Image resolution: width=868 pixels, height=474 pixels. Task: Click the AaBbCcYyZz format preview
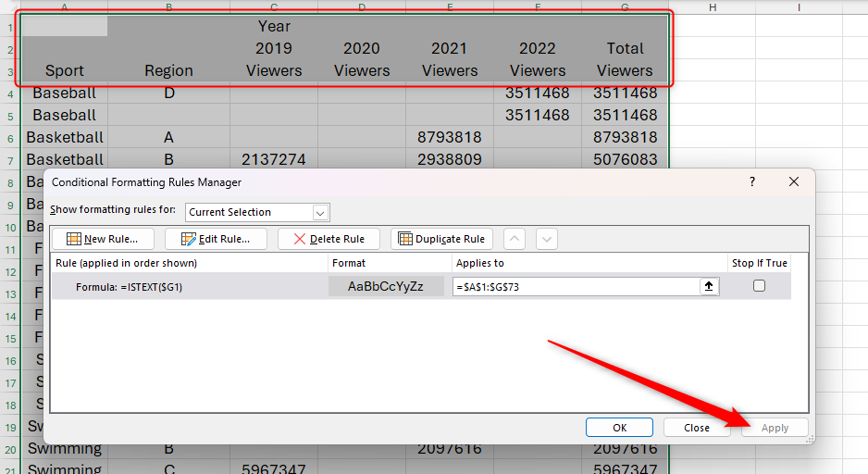point(386,287)
